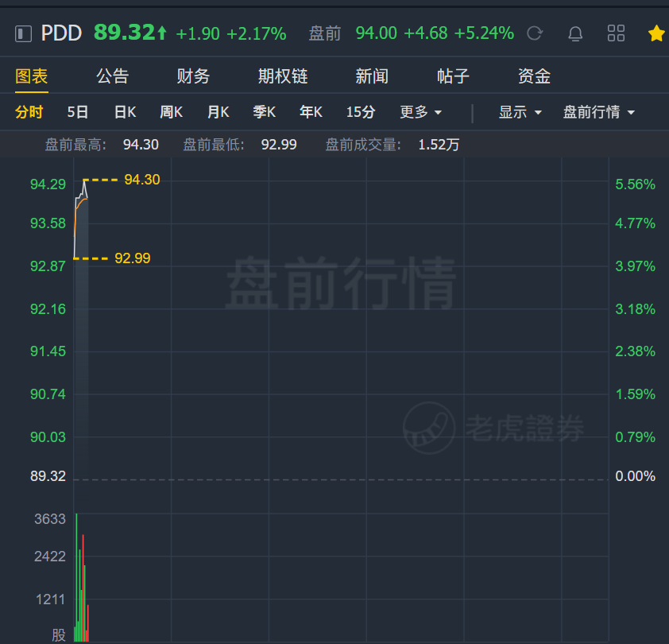Click the 89.32 baseline axis label
Screen dimensions: 669x644
coord(48,476)
